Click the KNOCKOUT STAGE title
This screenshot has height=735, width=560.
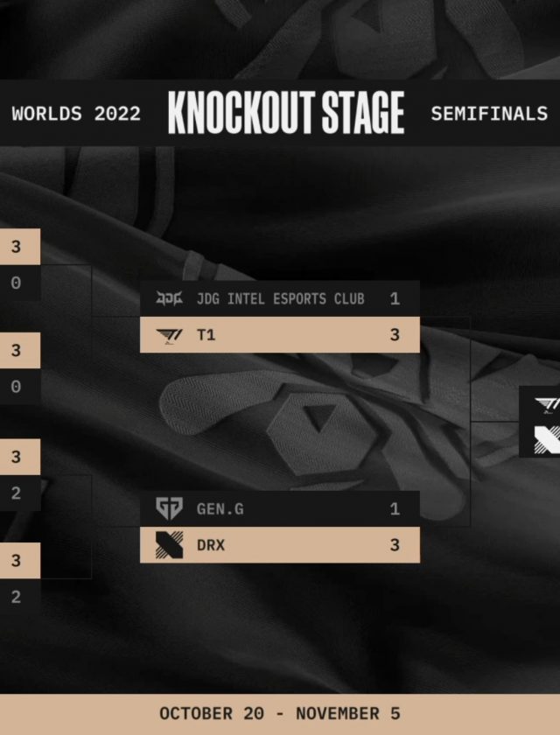286,114
